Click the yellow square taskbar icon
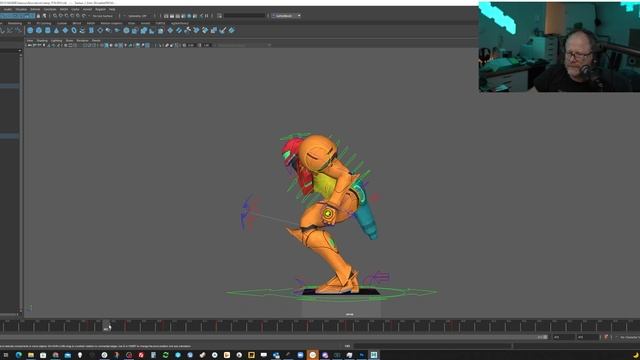Viewport: 640px width, 360px height. 251,355
